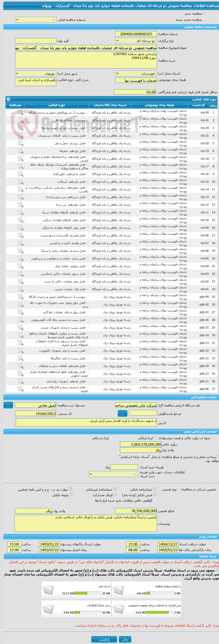Open view icon for row rra-18

(x=20, y=159)
